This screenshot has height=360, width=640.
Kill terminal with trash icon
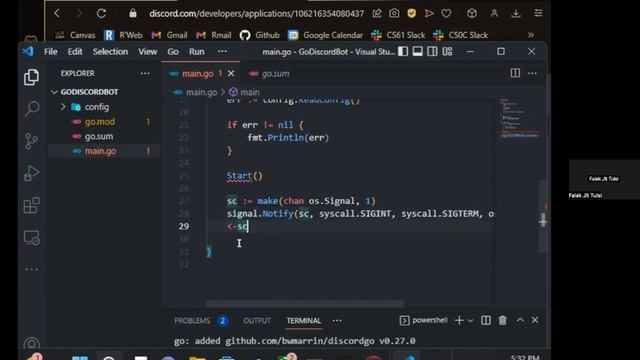(x=502, y=320)
